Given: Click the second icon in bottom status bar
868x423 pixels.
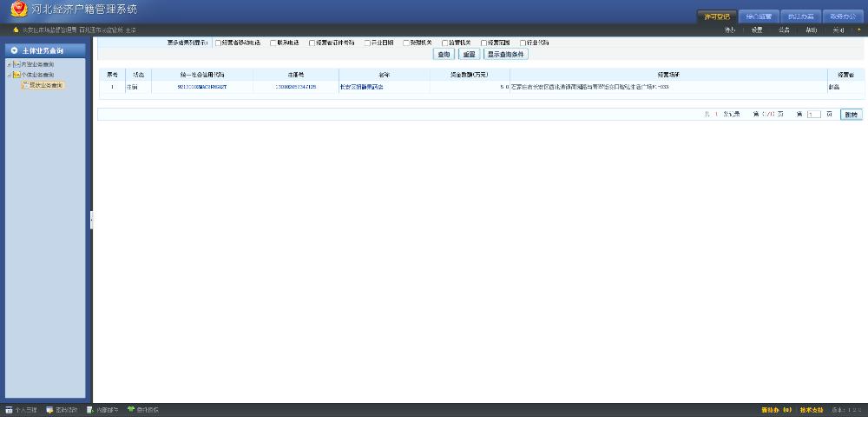Looking at the screenshot, I should pos(50,409).
